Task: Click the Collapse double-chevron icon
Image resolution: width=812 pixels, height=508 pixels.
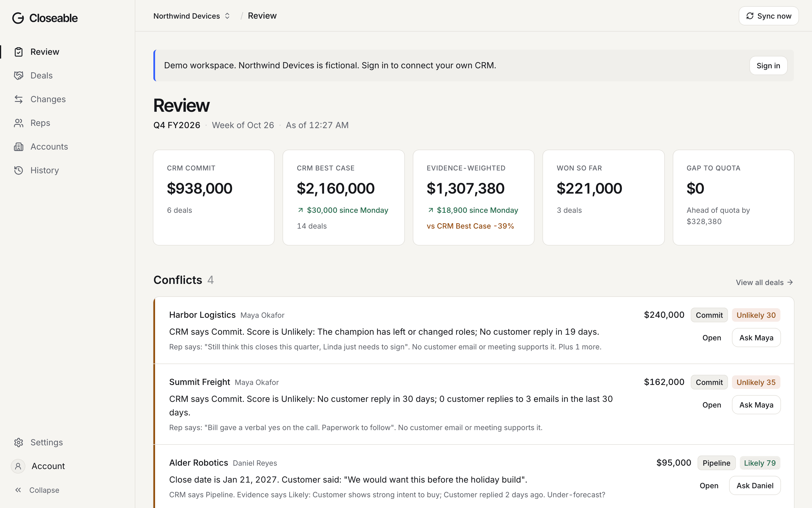Action: pyautogui.click(x=18, y=490)
